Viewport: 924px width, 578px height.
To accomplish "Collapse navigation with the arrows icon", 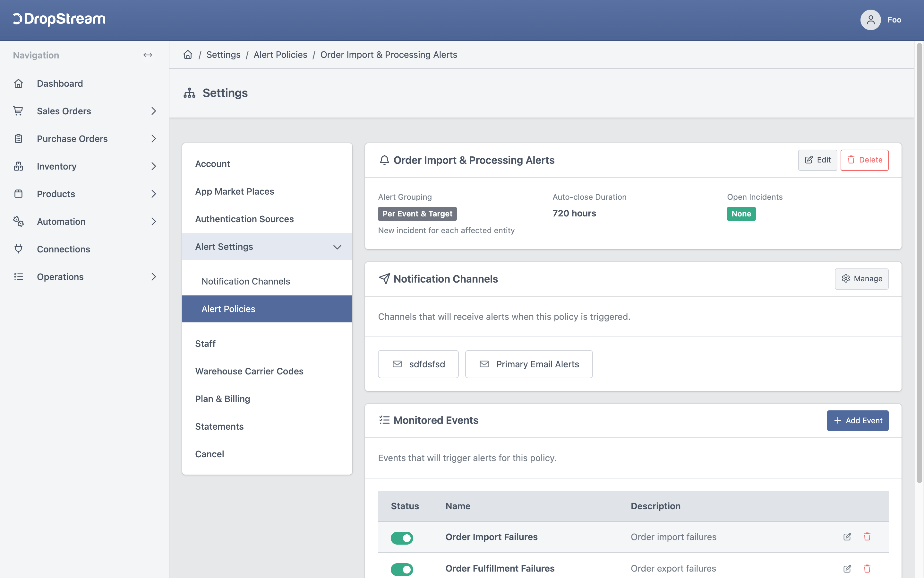I will coord(148,55).
